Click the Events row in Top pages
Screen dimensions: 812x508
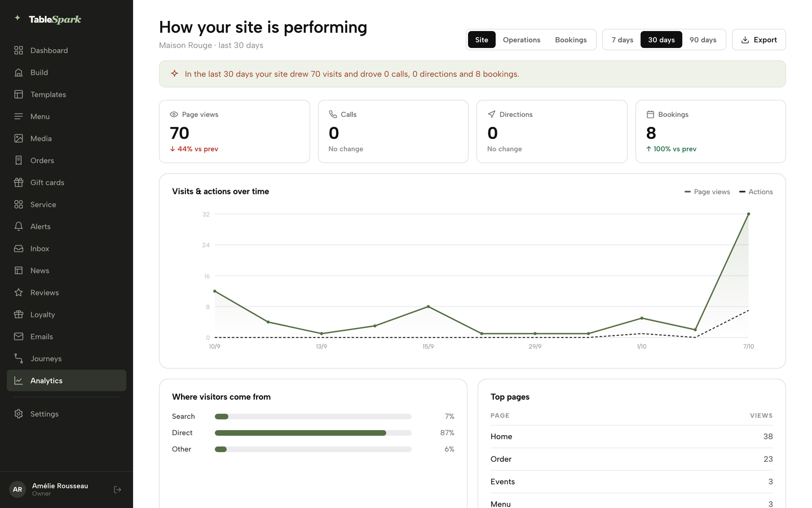tap(632, 481)
